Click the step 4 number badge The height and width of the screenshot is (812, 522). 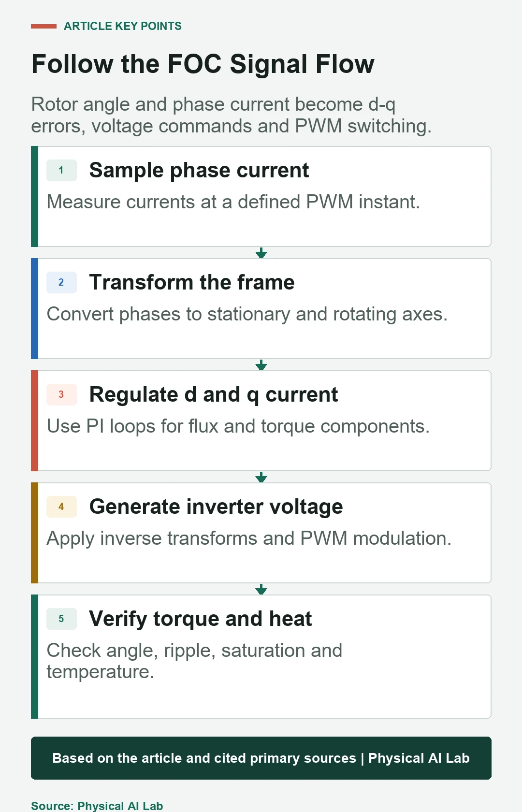coord(61,507)
